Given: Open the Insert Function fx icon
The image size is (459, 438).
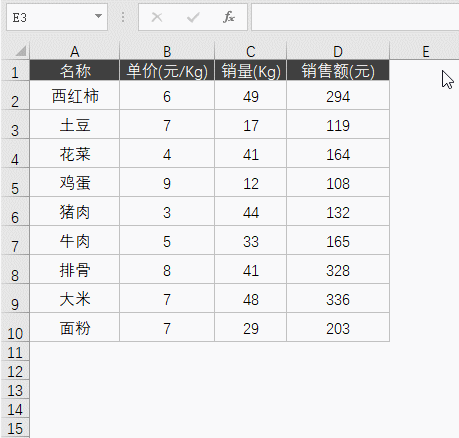Looking at the screenshot, I should point(229,17).
